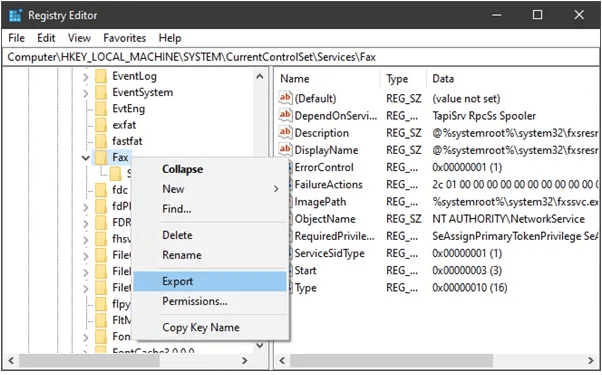The image size is (602, 375).
Task: Choose Find... in the context menu
Action: (x=210, y=209)
